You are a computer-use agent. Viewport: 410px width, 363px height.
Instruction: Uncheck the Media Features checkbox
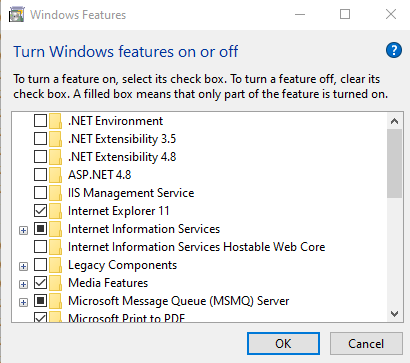[40, 282]
